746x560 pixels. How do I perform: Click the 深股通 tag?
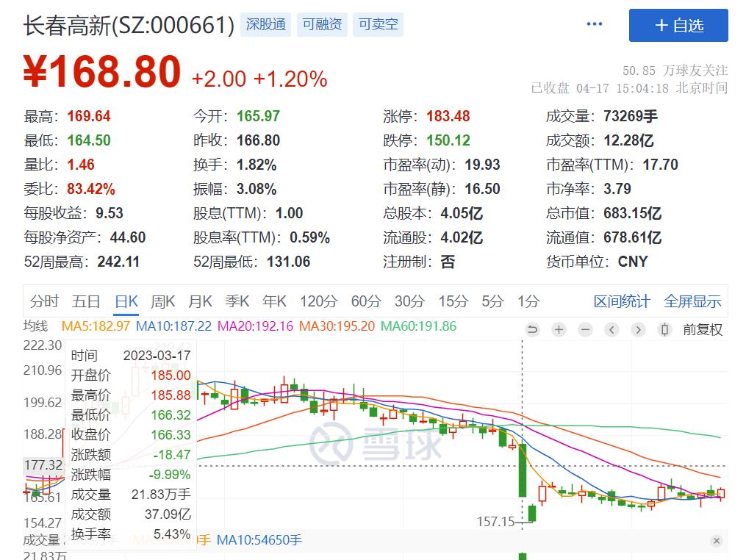click(266, 24)
